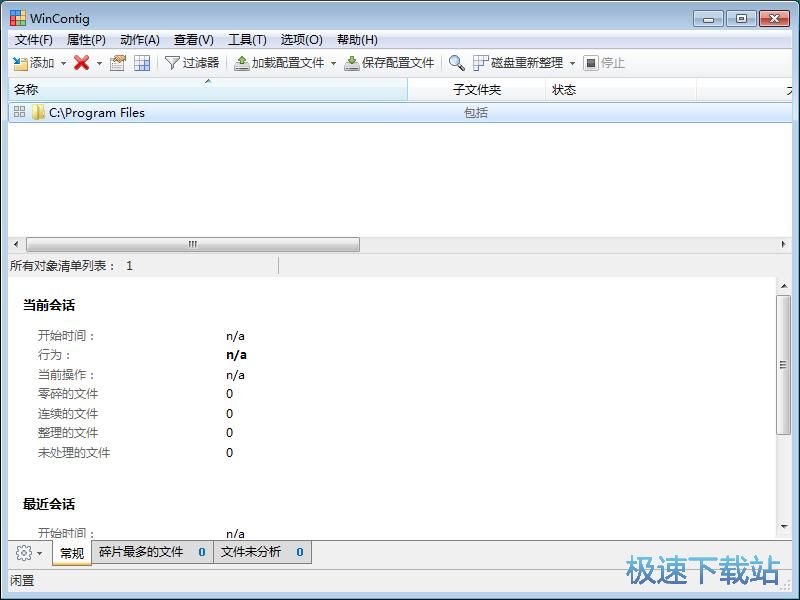Click the horizontal scrollbar thumb
This screenshot has height=600, width=800.
coord(193,244)
